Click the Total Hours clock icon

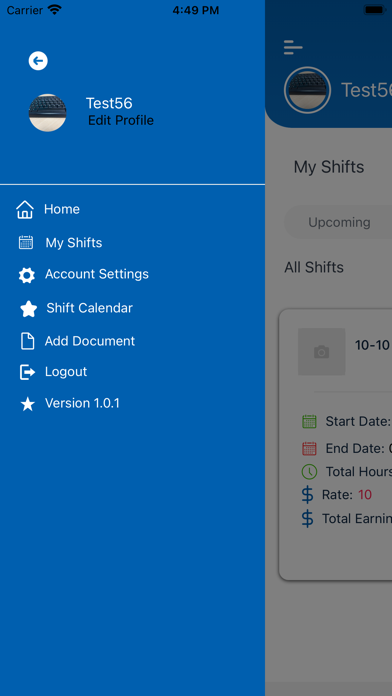tap(309, 471)
